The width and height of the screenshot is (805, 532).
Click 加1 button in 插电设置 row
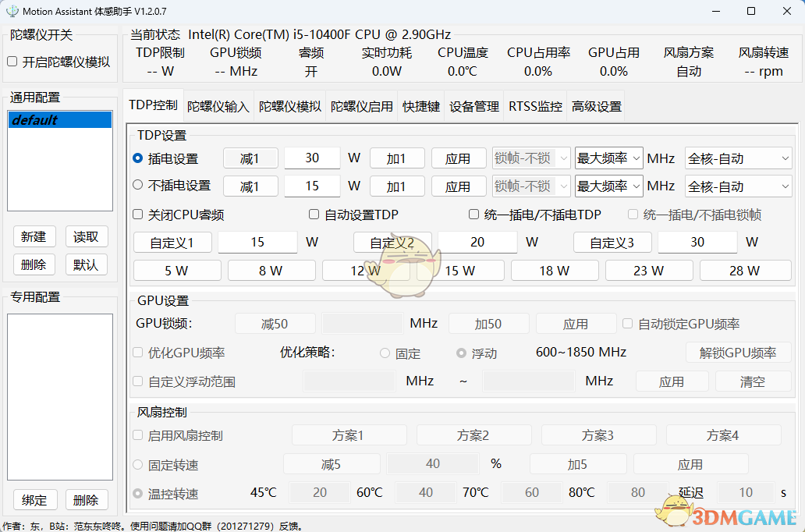[397, 158]
